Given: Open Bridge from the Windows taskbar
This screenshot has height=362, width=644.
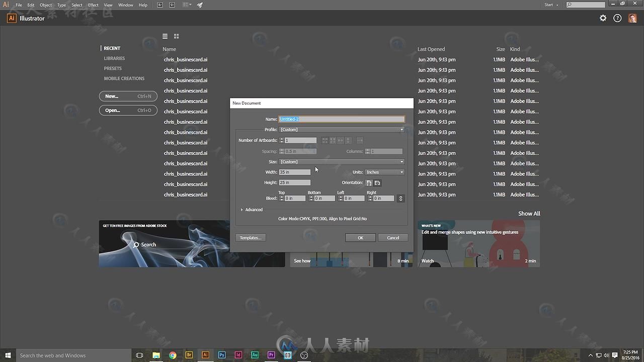Looking at the screenshot, I should (189, 355).
